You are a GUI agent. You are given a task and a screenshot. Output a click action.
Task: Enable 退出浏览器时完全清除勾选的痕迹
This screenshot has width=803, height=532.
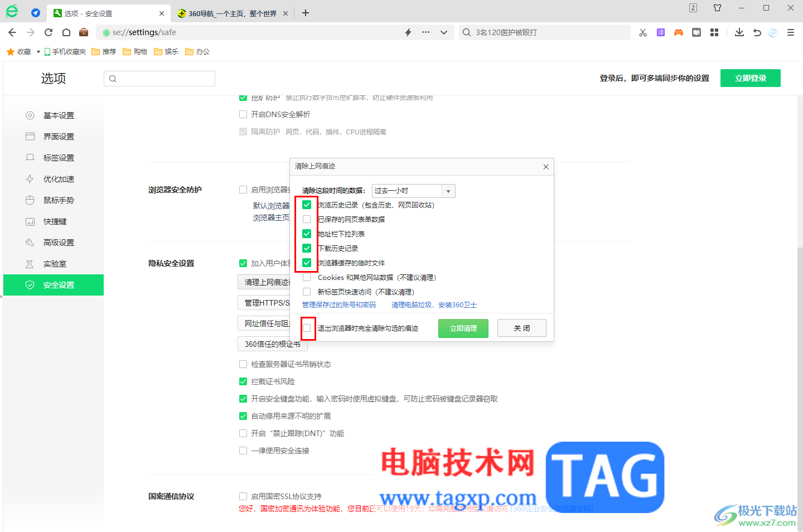(x=308, y=328)
